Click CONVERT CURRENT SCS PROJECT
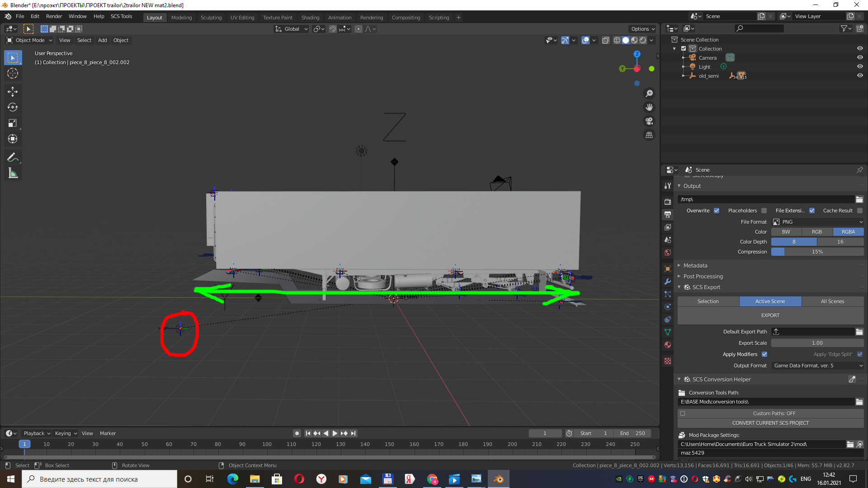This screenshot has width=868, height=488. (x=770, y=423)
